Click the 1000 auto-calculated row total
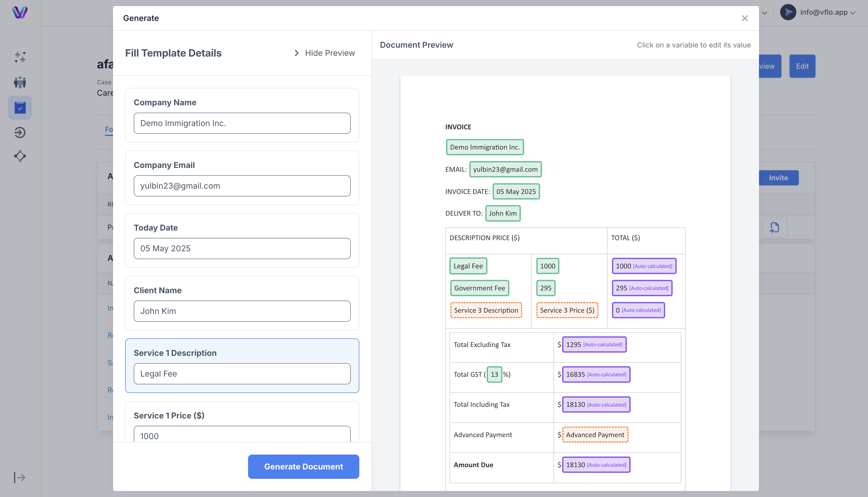Screen dimensions: 868x497 point(644,266)
